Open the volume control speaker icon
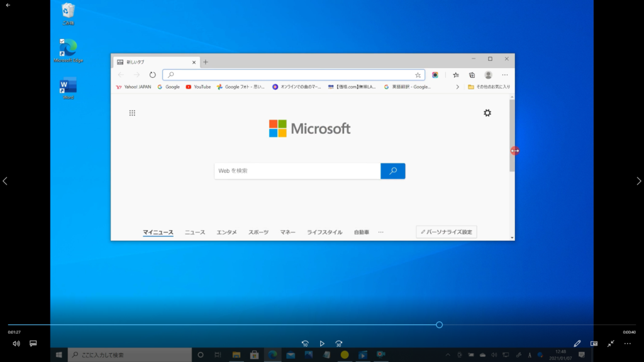This screenshot has height=362, width=644. (x=16, y=344)
